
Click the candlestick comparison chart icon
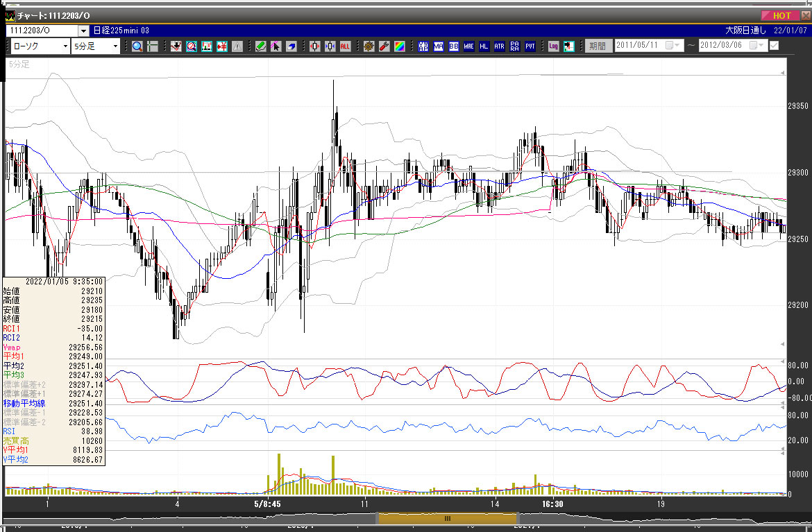(207, 46)
